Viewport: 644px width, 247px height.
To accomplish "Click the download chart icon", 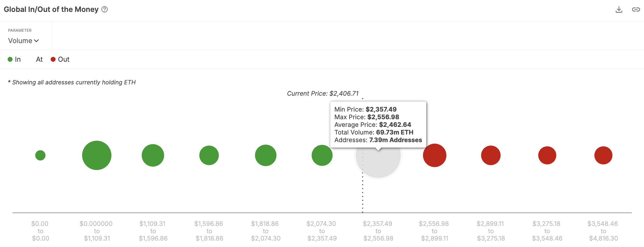I will [619, 9].
